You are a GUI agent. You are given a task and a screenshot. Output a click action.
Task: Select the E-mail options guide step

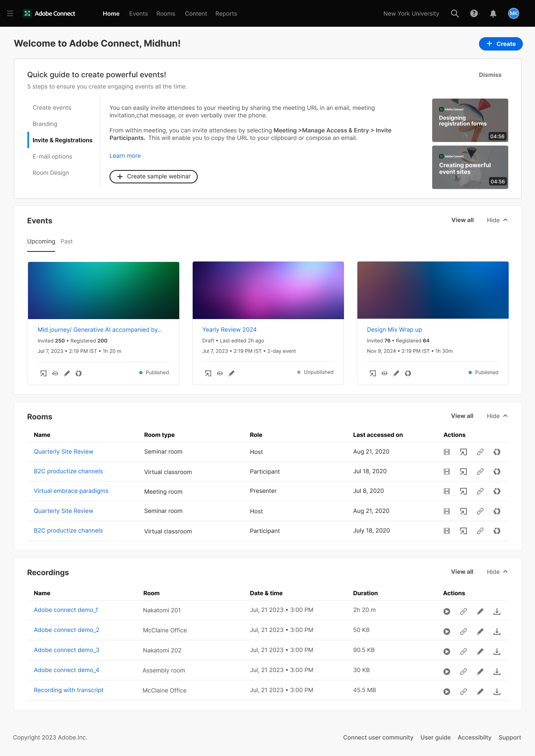click(52, 157)
